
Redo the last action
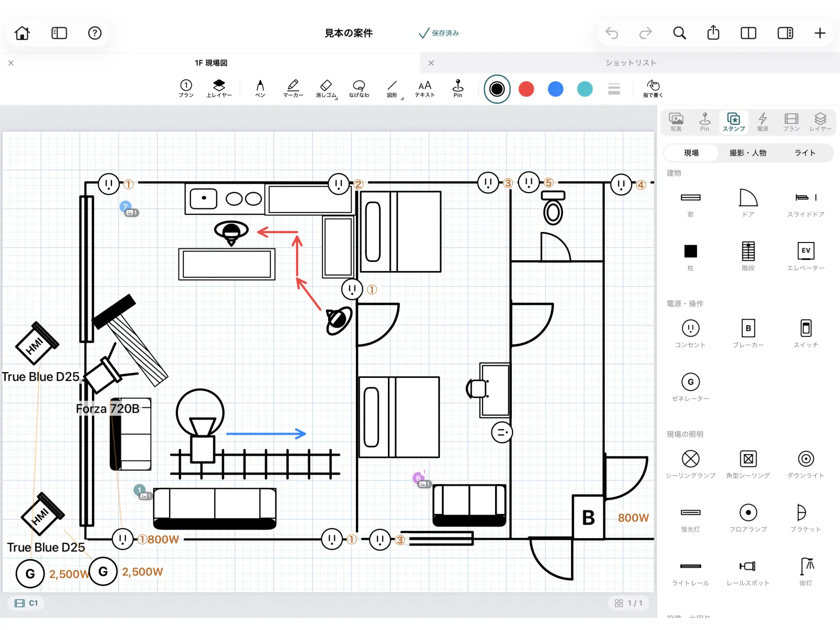(645, 33)
